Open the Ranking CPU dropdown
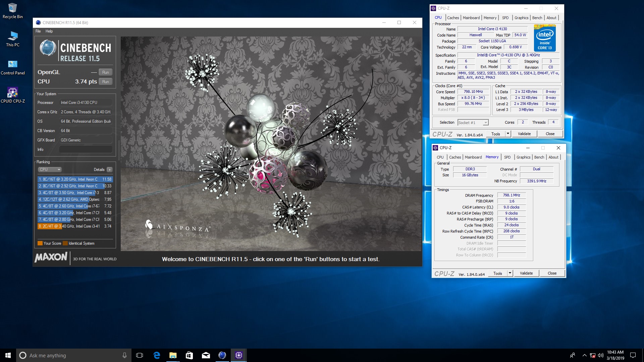 [x=50, y=170]
